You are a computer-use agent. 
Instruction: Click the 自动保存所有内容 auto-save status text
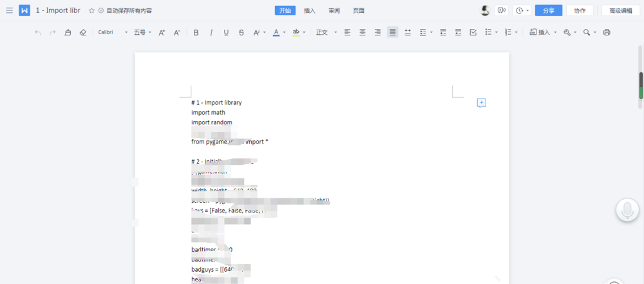pos(129,11)
